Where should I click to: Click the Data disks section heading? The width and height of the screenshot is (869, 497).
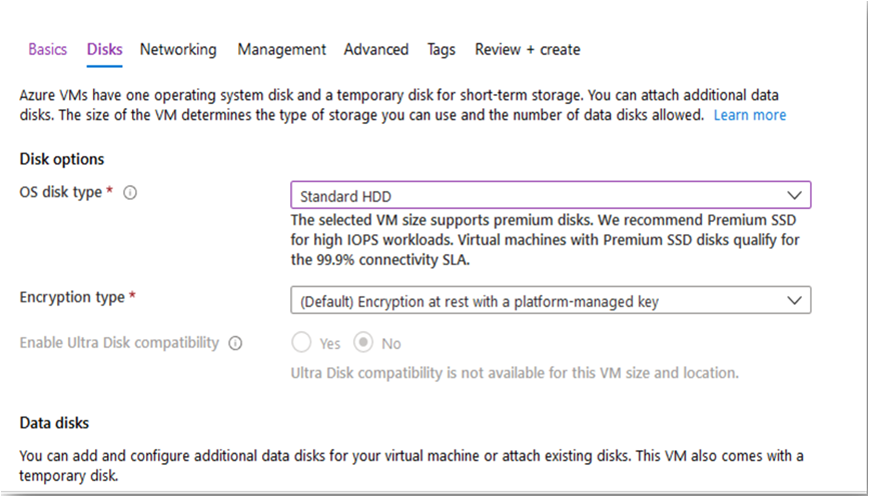click(x=54, y=423)
